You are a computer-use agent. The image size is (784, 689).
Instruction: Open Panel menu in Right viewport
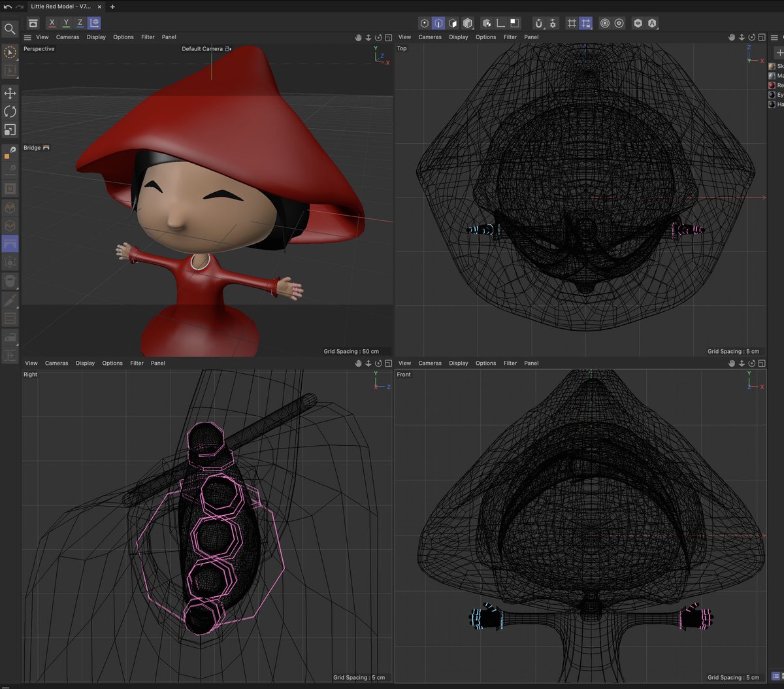[x=158, y=363]
